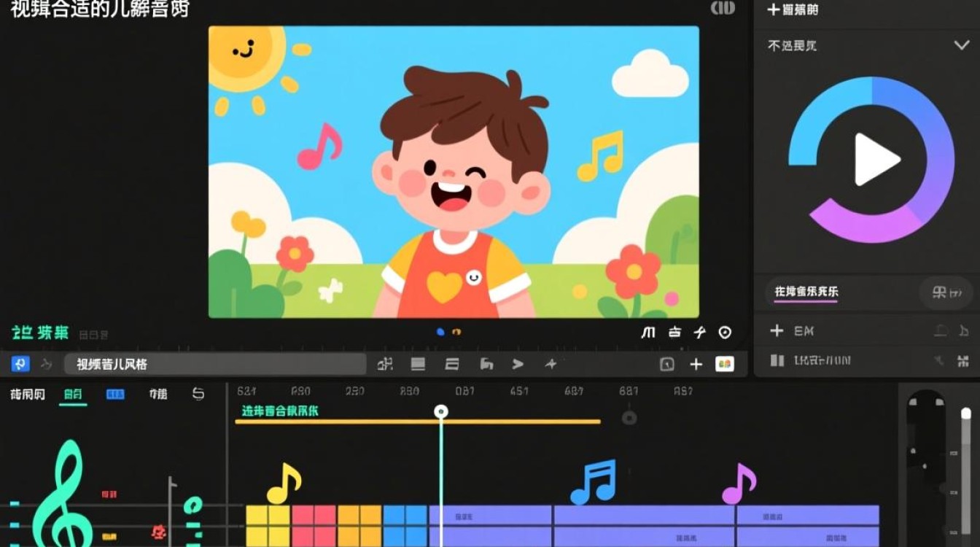Click the plus icon at toolbar right
The height and width of the screenshot is (547, 980).
click(696, 364)
